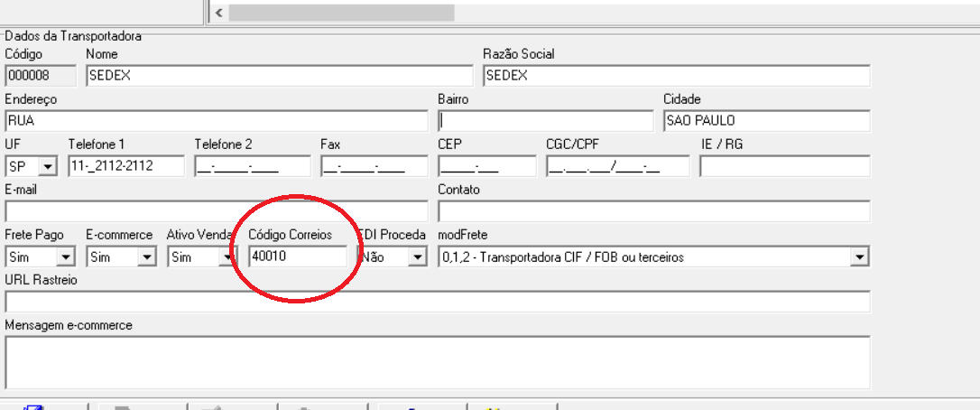Click the Mensagem e-commerce text area
This screenshot has width=980, height=410.
tap(438, 362)
